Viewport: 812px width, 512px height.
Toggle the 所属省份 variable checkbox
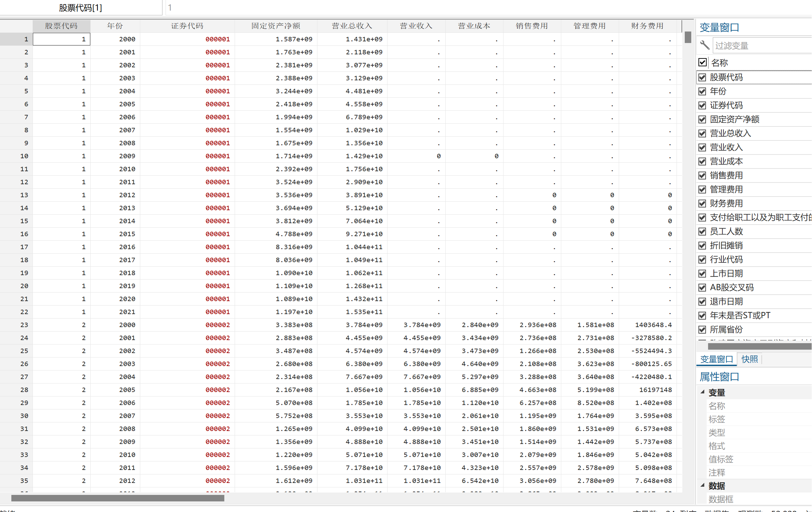702,329
